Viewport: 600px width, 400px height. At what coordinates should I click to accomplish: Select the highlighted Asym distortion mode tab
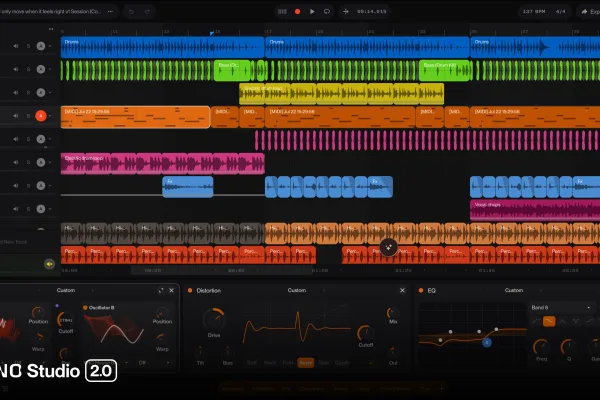(306, 362)
